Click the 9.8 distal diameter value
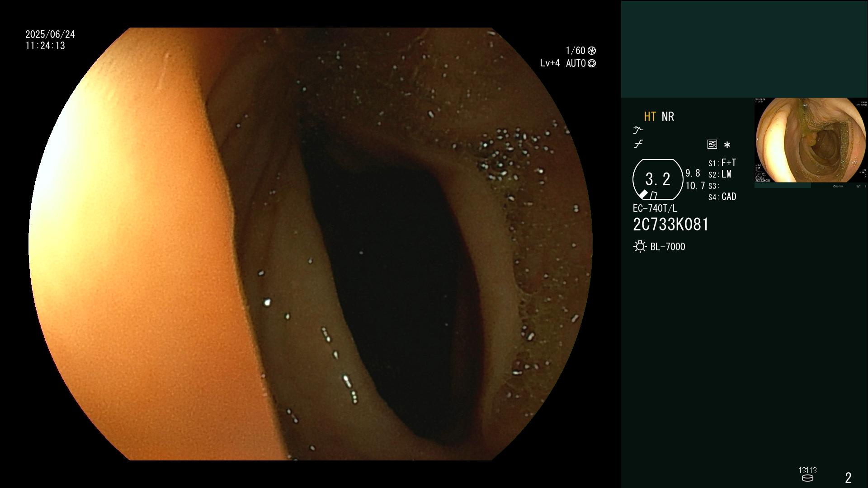Viewport: 868px width, 488px height. 693,174
